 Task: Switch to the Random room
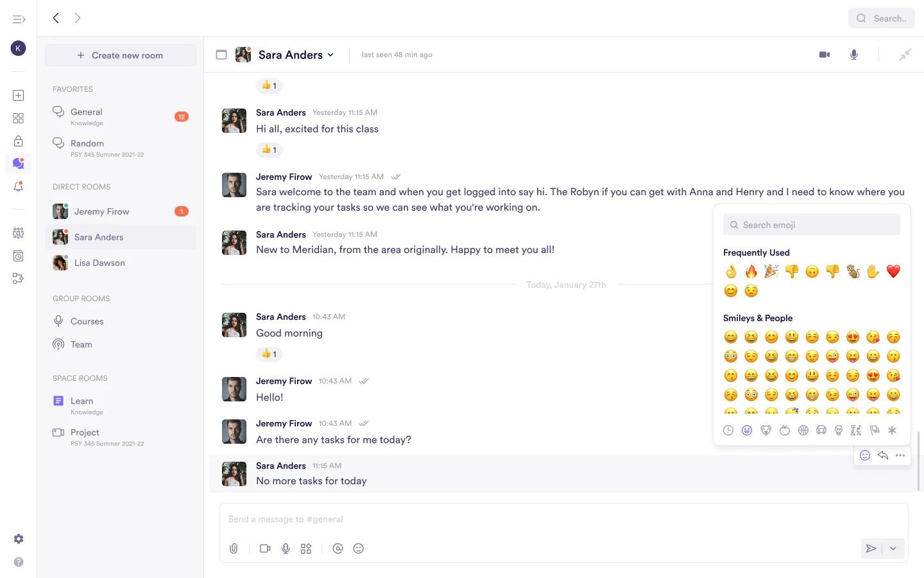click(x=87, y=143)
